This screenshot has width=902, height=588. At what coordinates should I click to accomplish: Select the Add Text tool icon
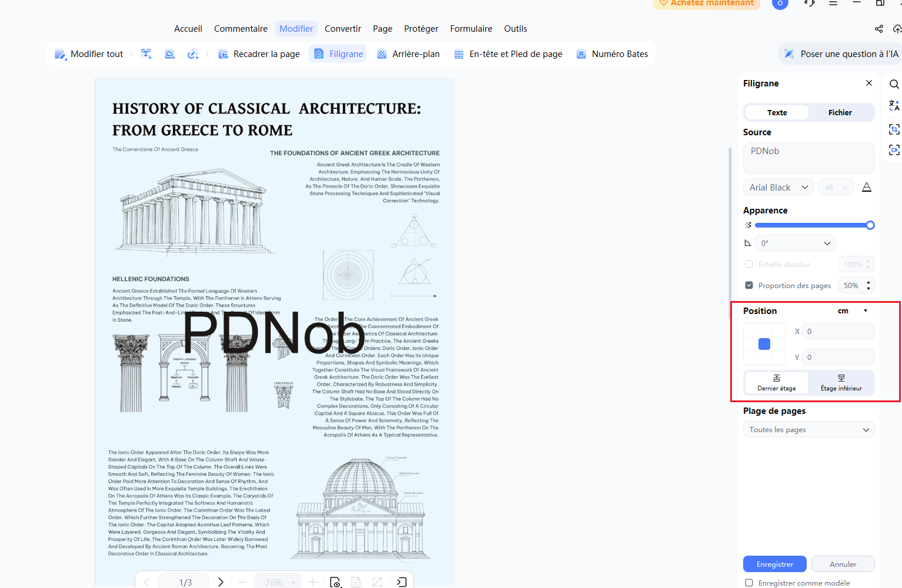[x=147, y=54]
